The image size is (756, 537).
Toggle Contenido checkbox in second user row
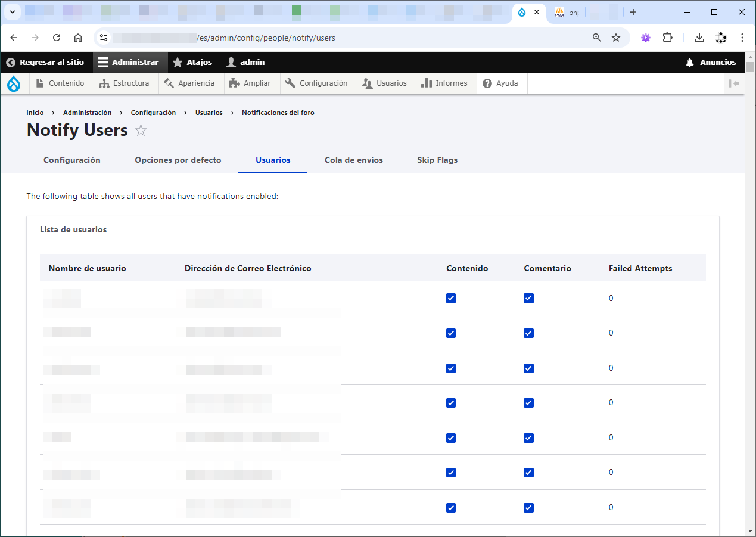tap(451, 333)
